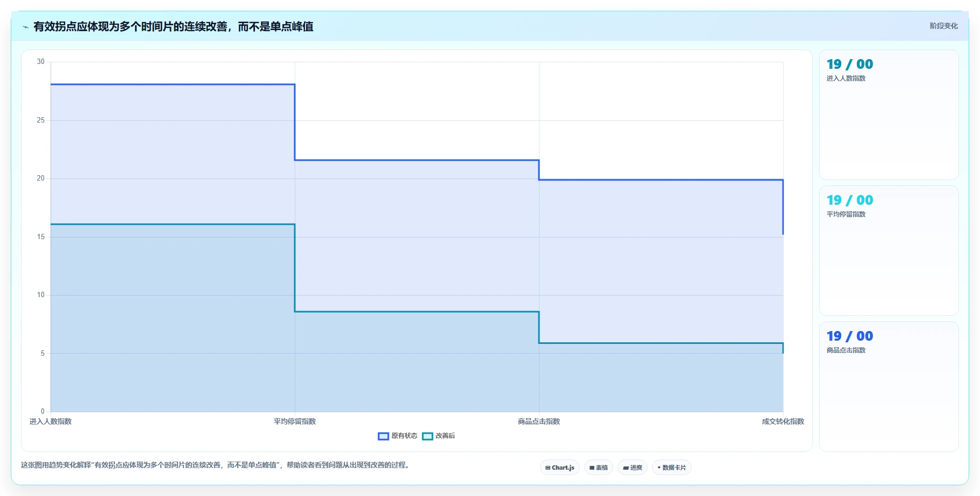Click the 平均停留指数 x-axis label
Screen dimensions: 980x496
[295, 421]
